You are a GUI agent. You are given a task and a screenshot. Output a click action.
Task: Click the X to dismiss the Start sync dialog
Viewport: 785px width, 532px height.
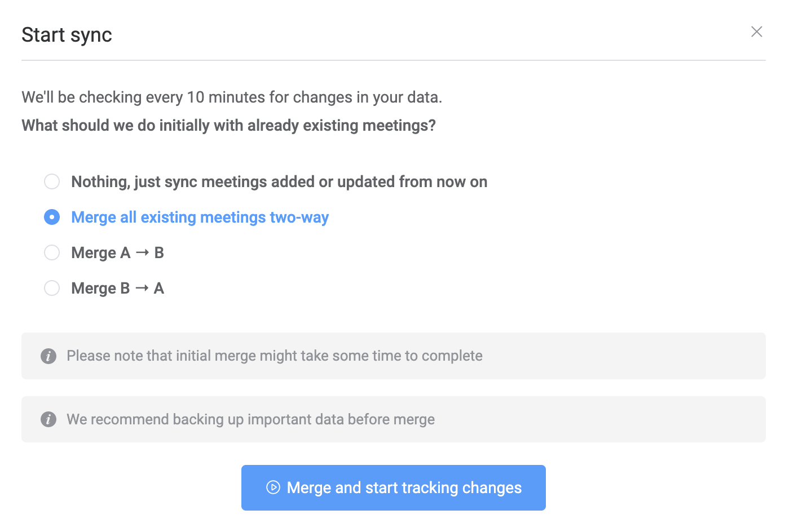[756, 32]
